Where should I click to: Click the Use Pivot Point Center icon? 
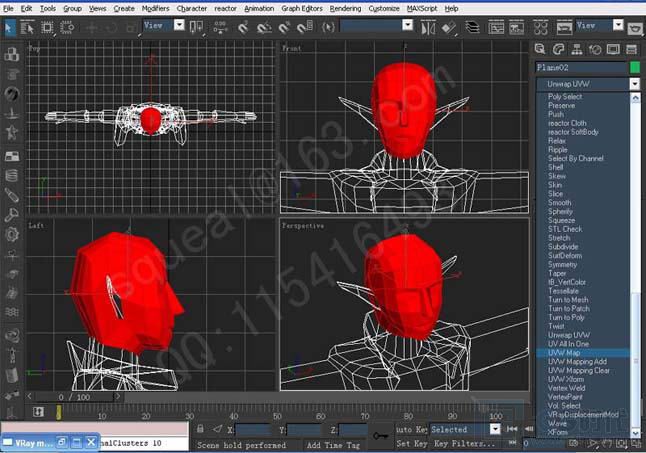coord(196,28)
